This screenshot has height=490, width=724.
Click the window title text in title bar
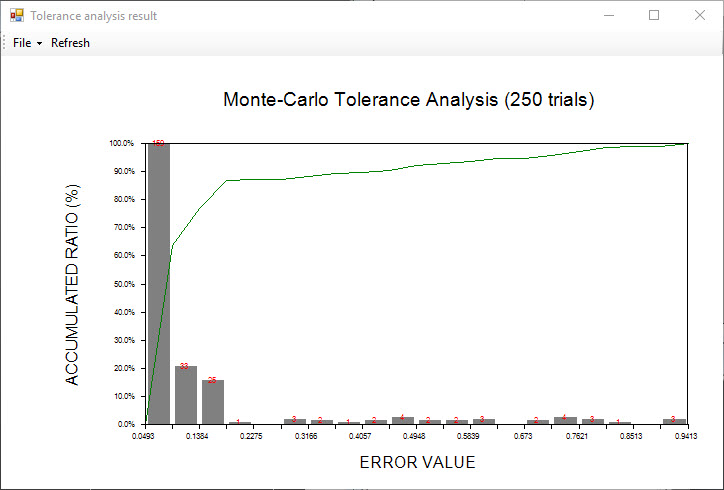pos(93,16)
